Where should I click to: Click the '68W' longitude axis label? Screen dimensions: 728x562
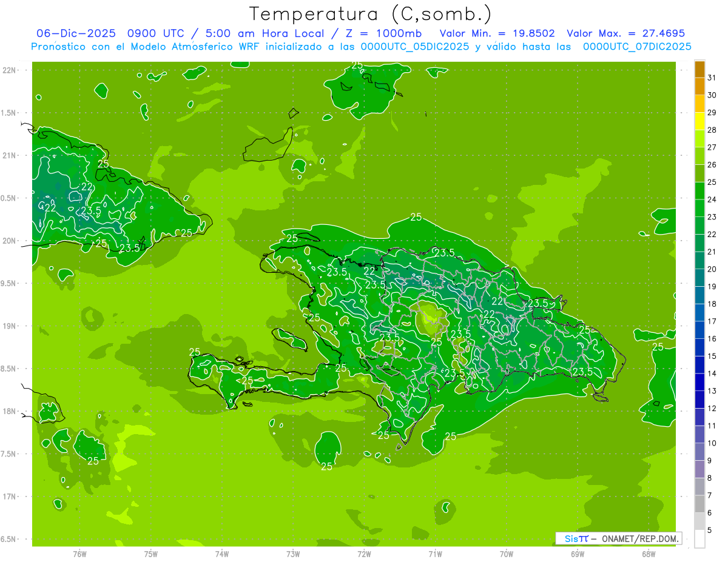tap(649, 554)
